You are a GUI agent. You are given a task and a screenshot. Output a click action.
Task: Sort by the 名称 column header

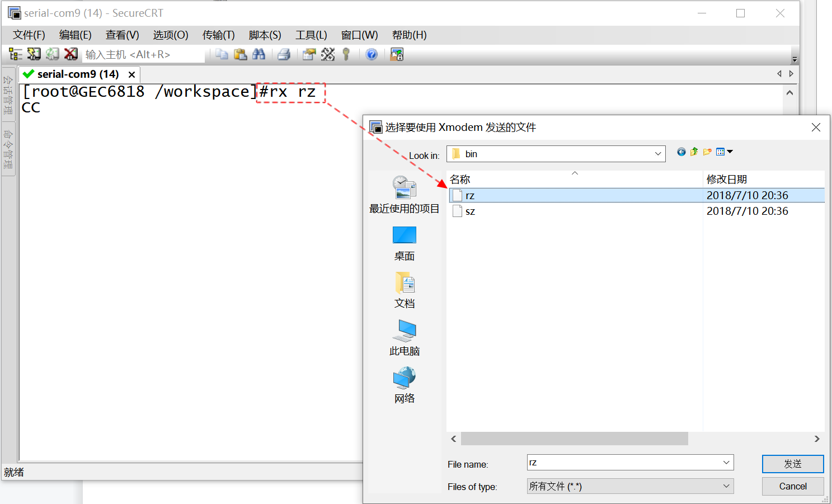point(575,179)
